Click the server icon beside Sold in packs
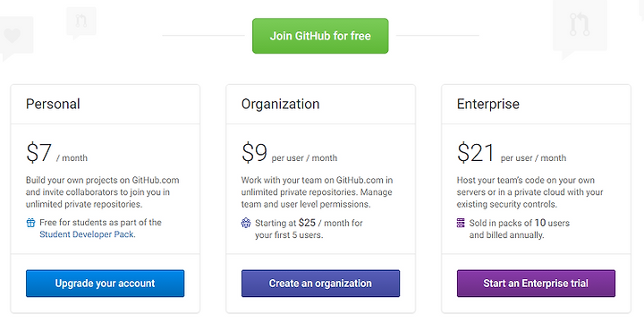 point(461,223)
